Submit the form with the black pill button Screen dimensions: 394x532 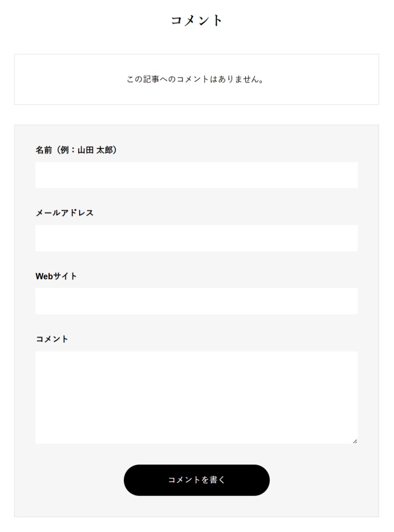(x=197, y=480)
